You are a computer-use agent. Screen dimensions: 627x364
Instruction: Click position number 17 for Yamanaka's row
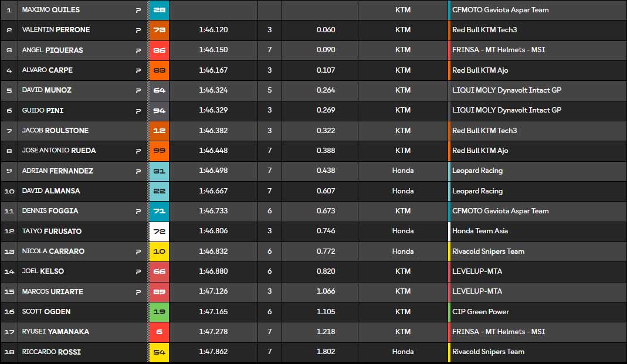[x=9, y=332]
